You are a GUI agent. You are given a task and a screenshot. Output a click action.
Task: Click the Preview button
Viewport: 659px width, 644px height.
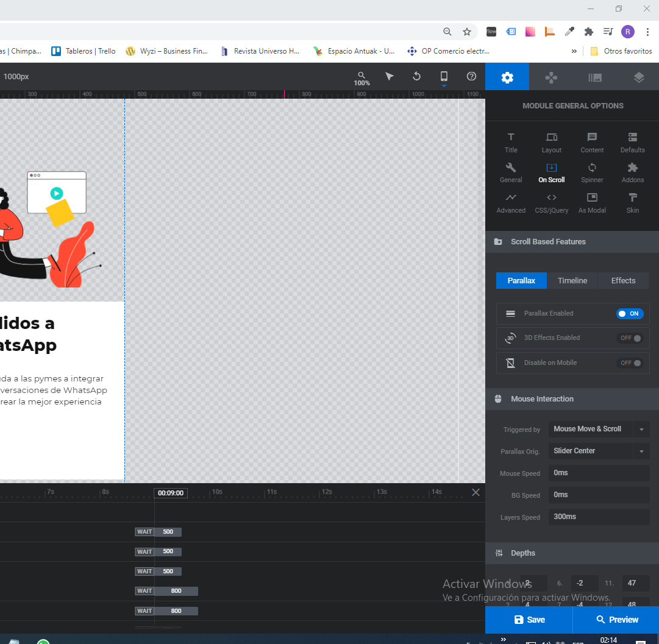click(x=616, y=620)
